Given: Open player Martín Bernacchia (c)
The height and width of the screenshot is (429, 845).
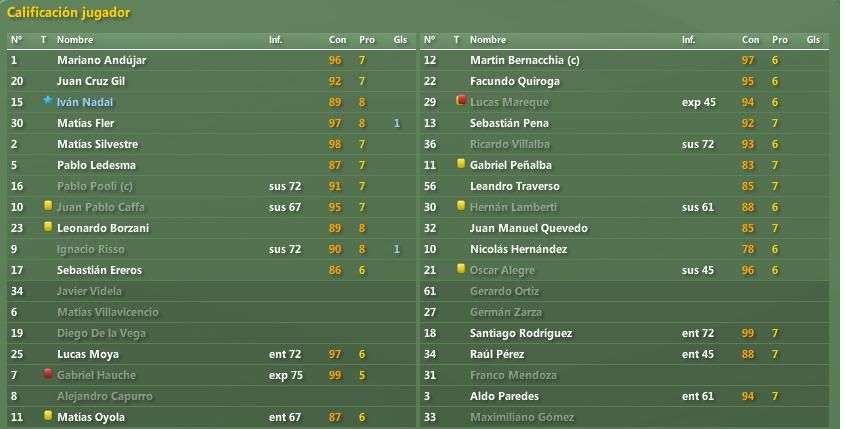Looking at the screenshot, I should pyautogui.click(x=524, y=60).
